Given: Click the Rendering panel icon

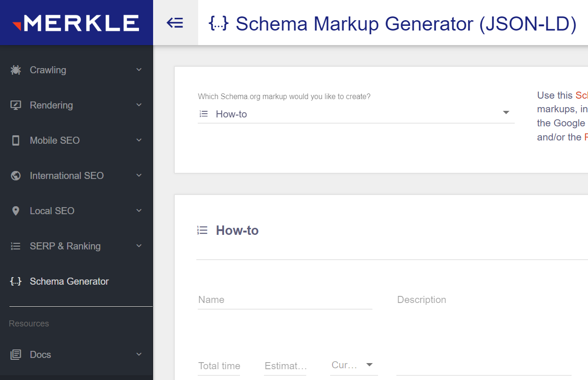Looking at the screenshot, I should tap(15, 105).
